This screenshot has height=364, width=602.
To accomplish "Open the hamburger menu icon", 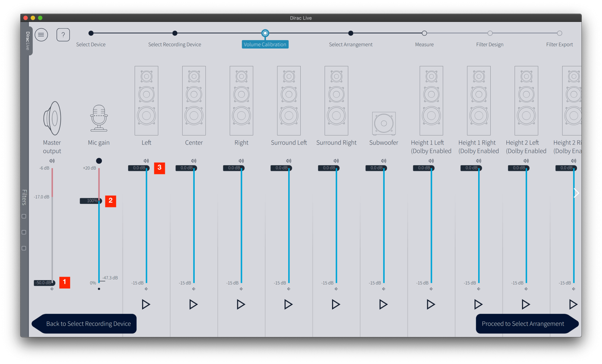I will tap(41, 35).
